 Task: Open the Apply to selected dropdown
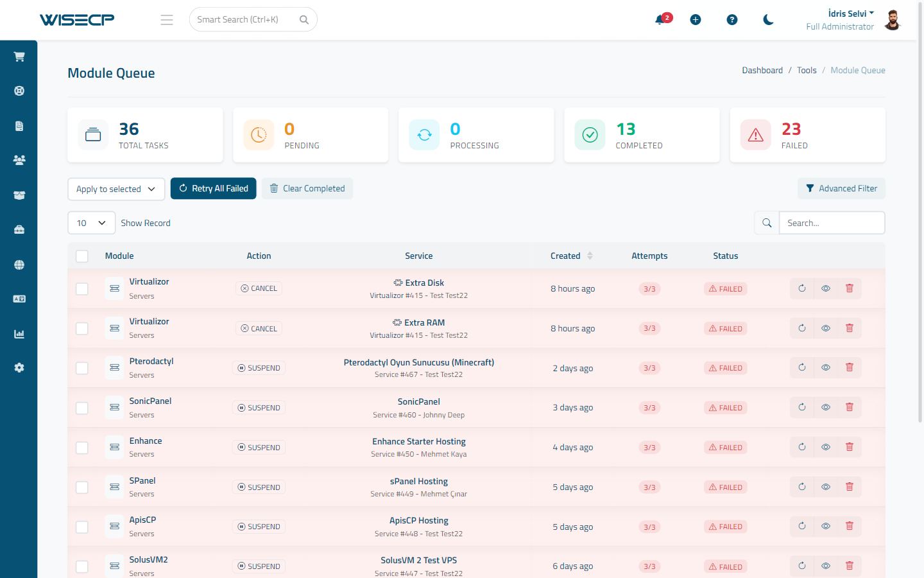pos(116,189)
